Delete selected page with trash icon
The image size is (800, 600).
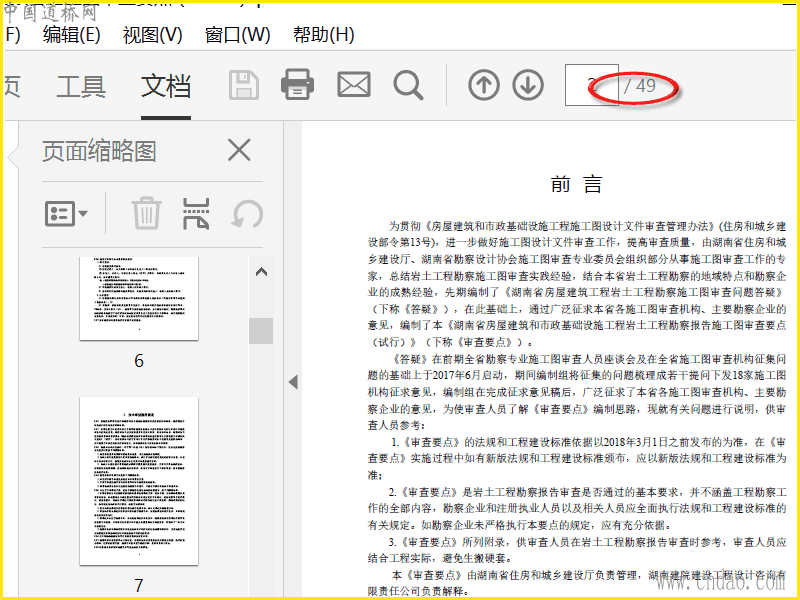coord(146,213)
